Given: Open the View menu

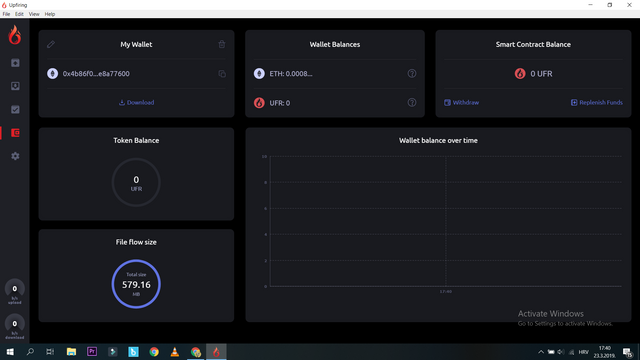Looking at the screenshot, I should 34,14.
